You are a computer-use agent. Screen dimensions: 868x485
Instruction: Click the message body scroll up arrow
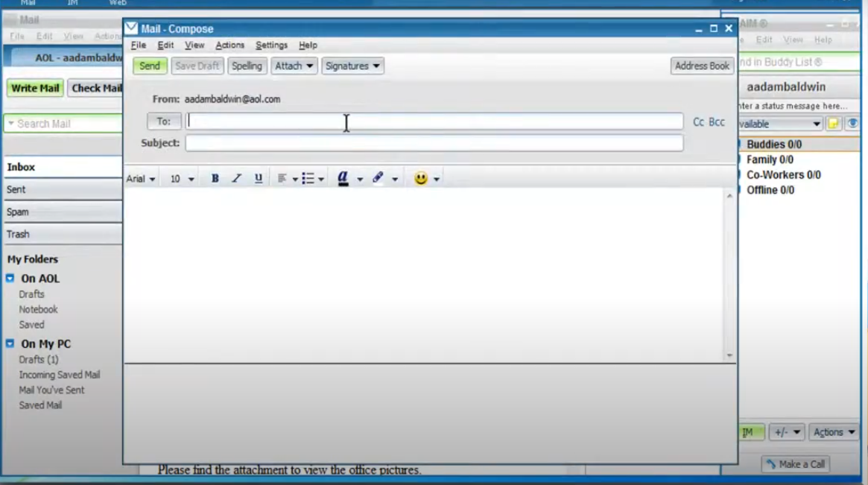pos(729,195)
